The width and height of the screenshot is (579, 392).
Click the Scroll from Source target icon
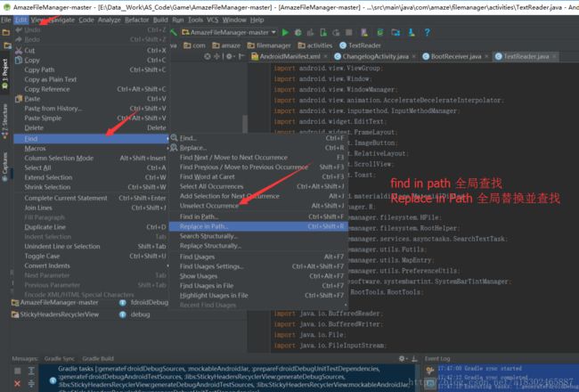click(x=208, y=56)
